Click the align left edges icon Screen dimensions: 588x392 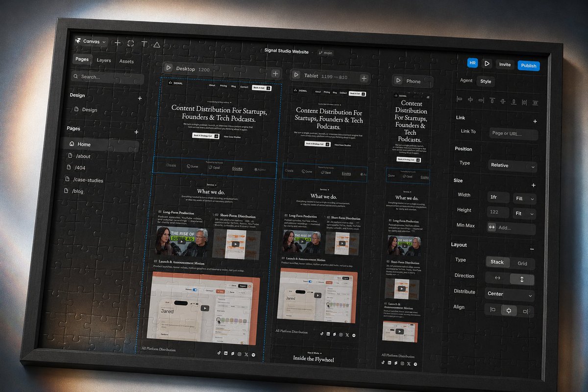pos(460,99)
